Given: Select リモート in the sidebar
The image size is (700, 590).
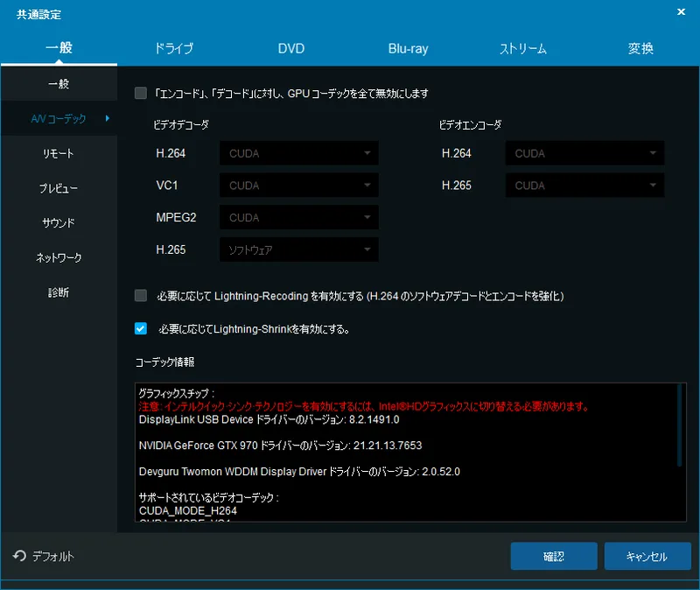Looking at the screenshot, I should (x=58, y=152).
